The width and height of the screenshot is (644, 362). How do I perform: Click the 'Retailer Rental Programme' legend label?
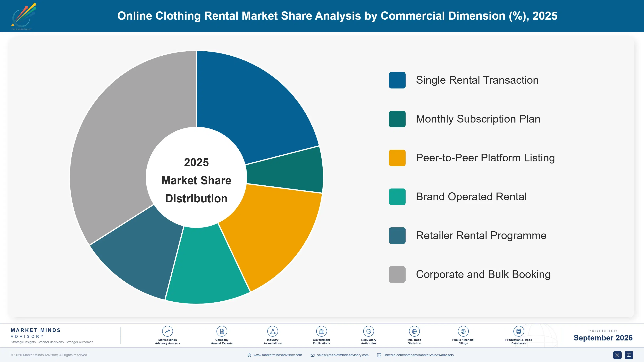point(481,235)
